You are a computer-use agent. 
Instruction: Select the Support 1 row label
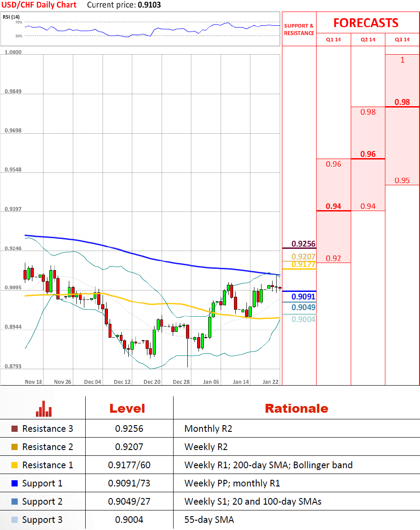click(x=42, y=483)
